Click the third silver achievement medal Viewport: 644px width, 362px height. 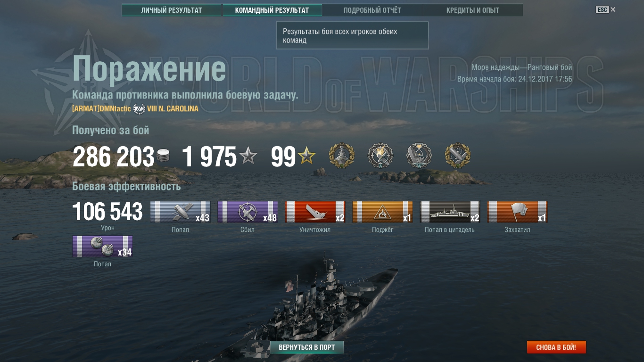click(419, 156)
